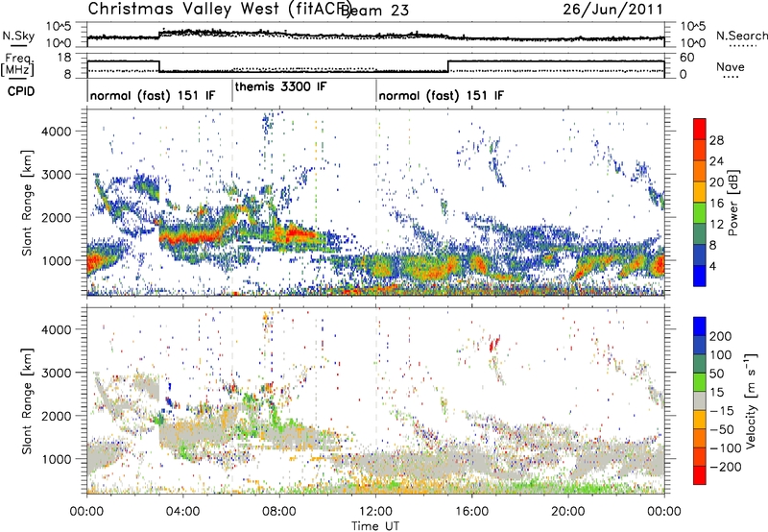Click '4000' tick on power panel range axis
The height and width of the screenshot is (532, 768).
pos(57,132)
